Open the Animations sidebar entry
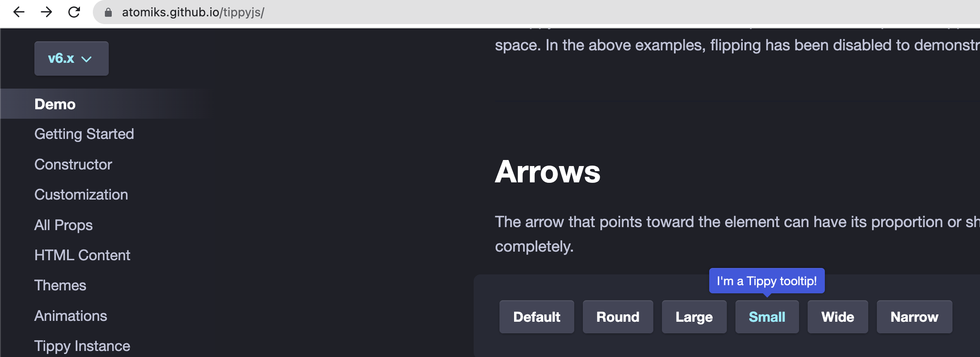Viewport: 980px width, 357px height. click(x=71, y=316)
